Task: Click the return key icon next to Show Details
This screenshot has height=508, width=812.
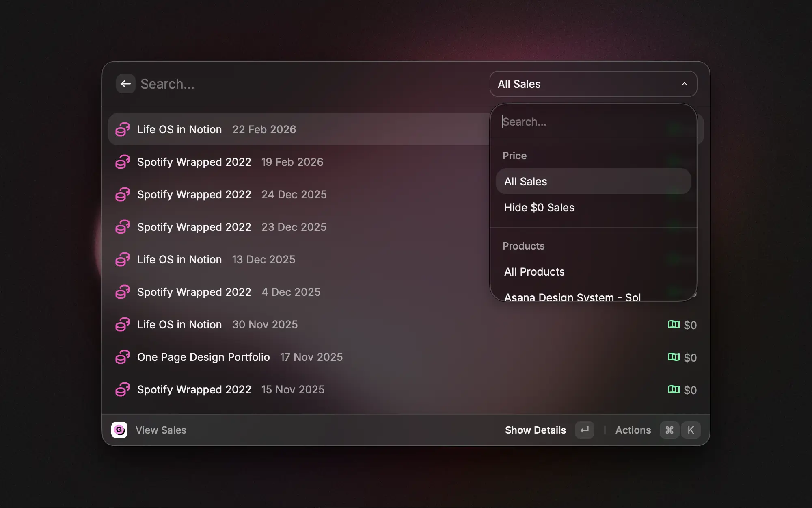Action: tap(584, 430)
